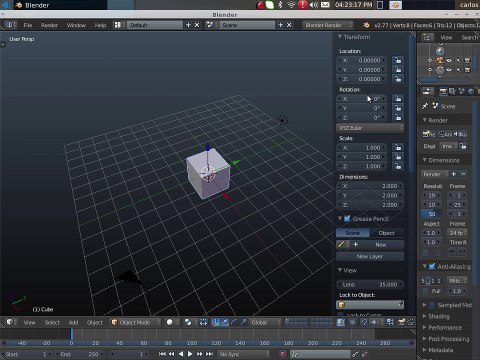Toggle visibility eye of first outliner object
The height and width of the screenshot is (360, 480).
tap(449, 60)
